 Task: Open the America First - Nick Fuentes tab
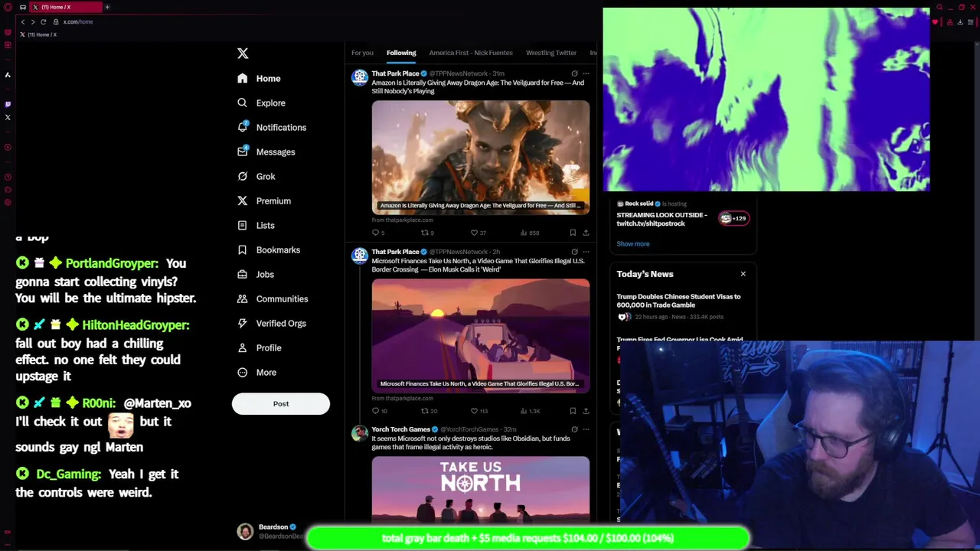click(471, 53)
